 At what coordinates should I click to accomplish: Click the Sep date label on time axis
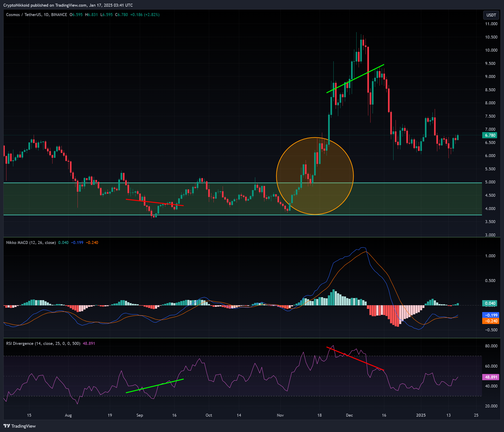140,415
